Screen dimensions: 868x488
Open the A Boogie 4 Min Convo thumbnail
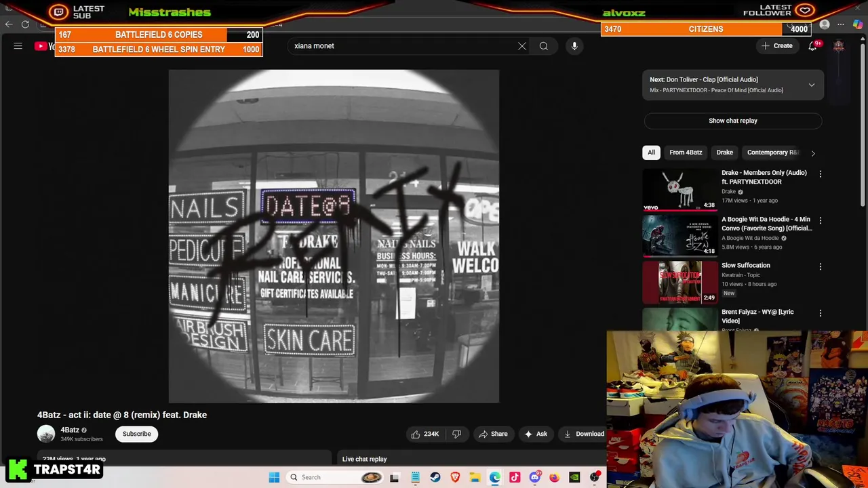pos(679,237)
